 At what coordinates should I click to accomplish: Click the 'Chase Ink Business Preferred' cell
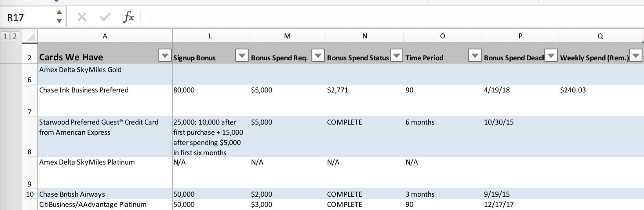105,100
